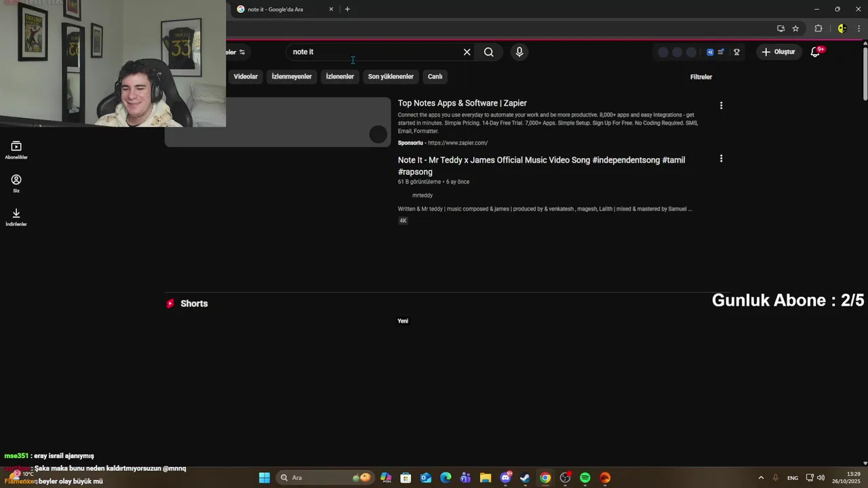Screen dimensions: 868x488
Task: Open Microsoft Store from taskbar
Action: tap(406, 478)
